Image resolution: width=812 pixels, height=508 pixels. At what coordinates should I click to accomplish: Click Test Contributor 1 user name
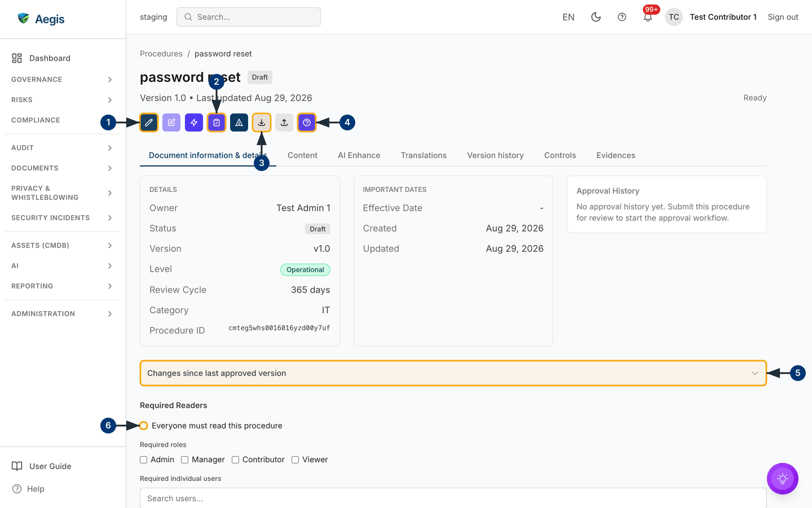(x=723, y=17)
